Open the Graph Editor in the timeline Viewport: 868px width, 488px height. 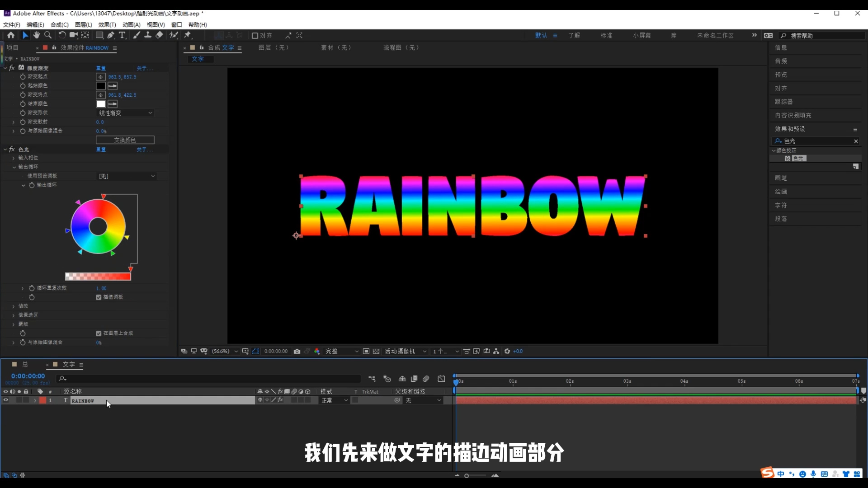point(442,379)
